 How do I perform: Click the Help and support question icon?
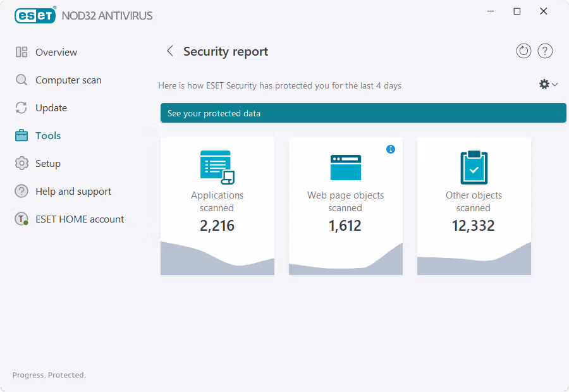coord(21,191)
